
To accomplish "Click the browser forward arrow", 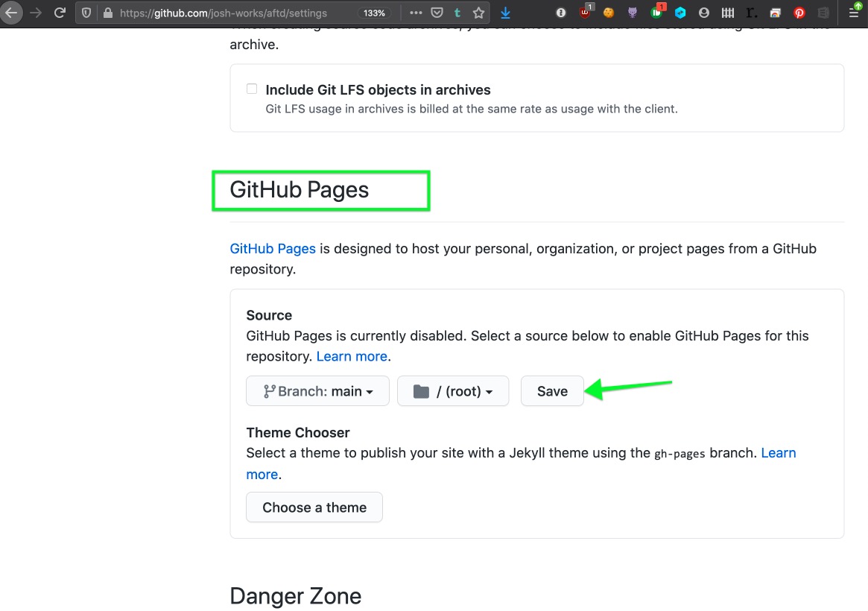I will click(36, 13).
